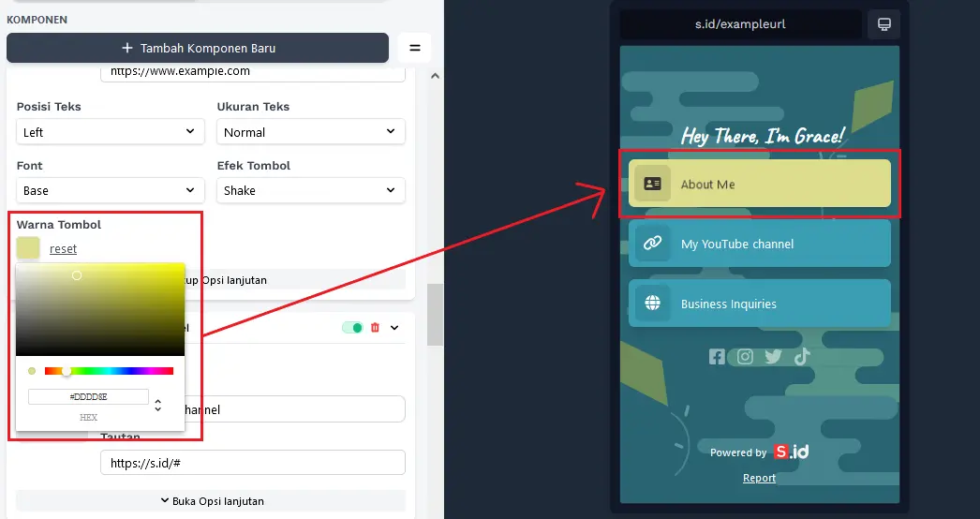Viewport: 980px width, 519px height.
Task: Click the Report link in preview
Action: click(759, 478)
